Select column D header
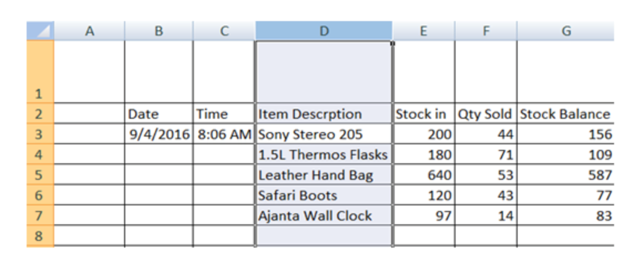The height and width of the screenshot is (272, 644). [324, 31]
